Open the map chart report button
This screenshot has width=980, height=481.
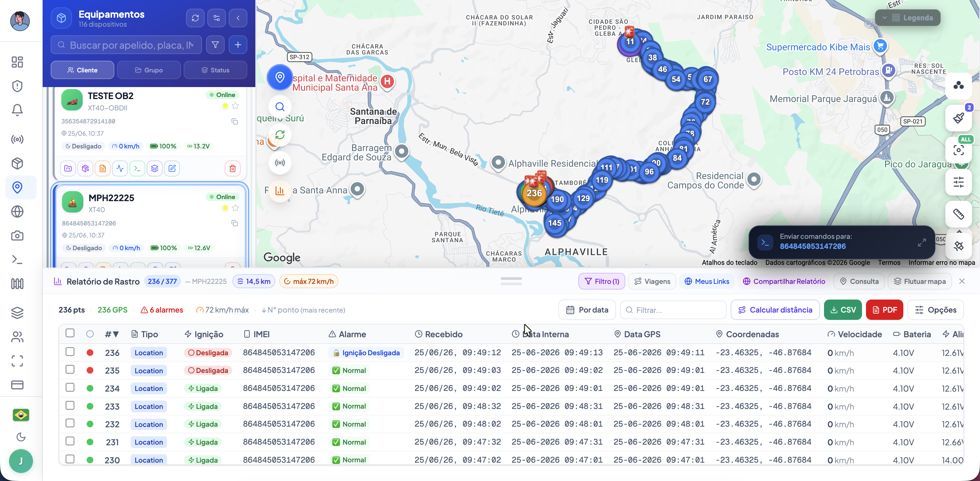point(280,190)
